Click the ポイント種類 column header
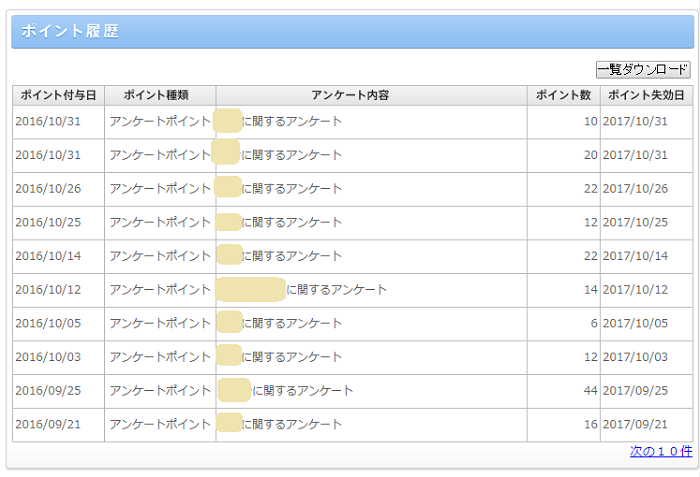The width and height of the screenshot is (700, 477). coord(159,95)
